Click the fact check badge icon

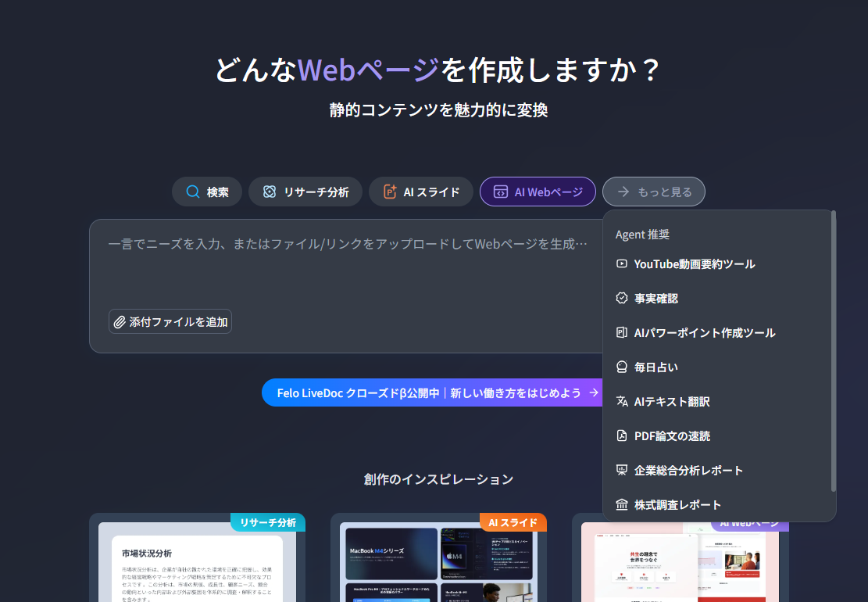point(622,299)
